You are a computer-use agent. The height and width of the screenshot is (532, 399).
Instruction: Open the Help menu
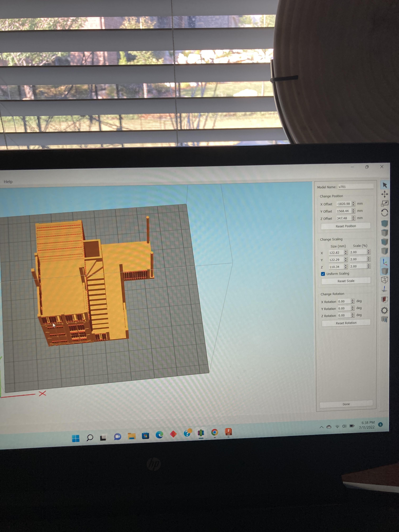8,182
